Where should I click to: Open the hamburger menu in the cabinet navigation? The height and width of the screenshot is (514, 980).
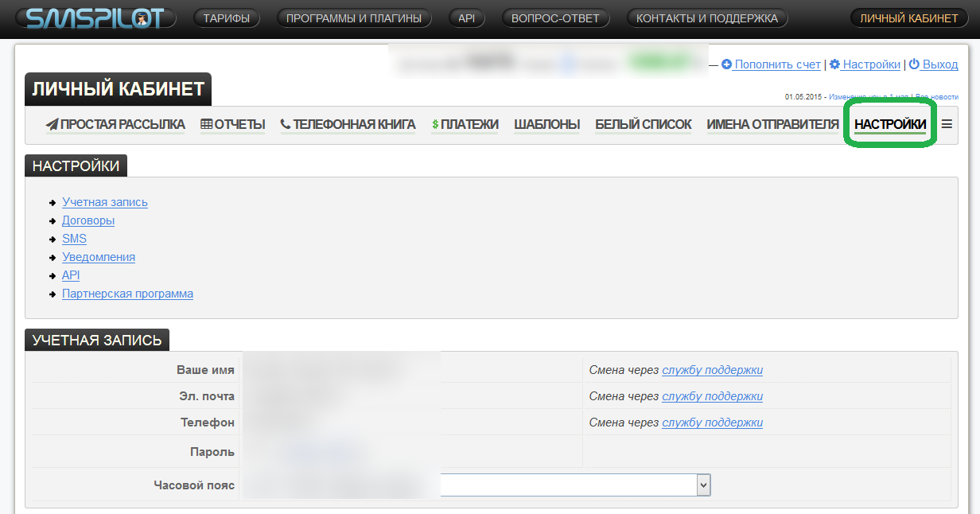[x=947, y=124]
